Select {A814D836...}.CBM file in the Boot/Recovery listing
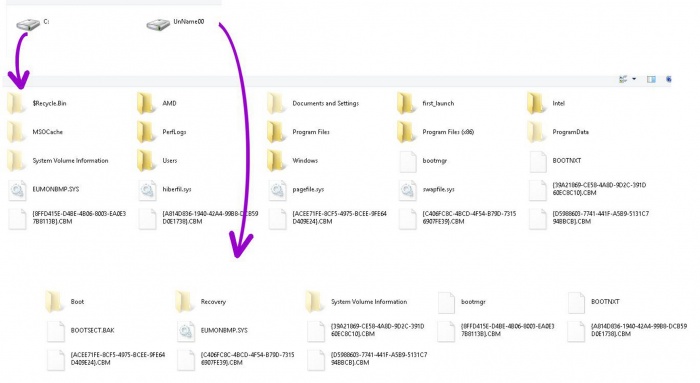Image resolution: width=700 pixels, height=383 pixels. [x=627, y=330]
